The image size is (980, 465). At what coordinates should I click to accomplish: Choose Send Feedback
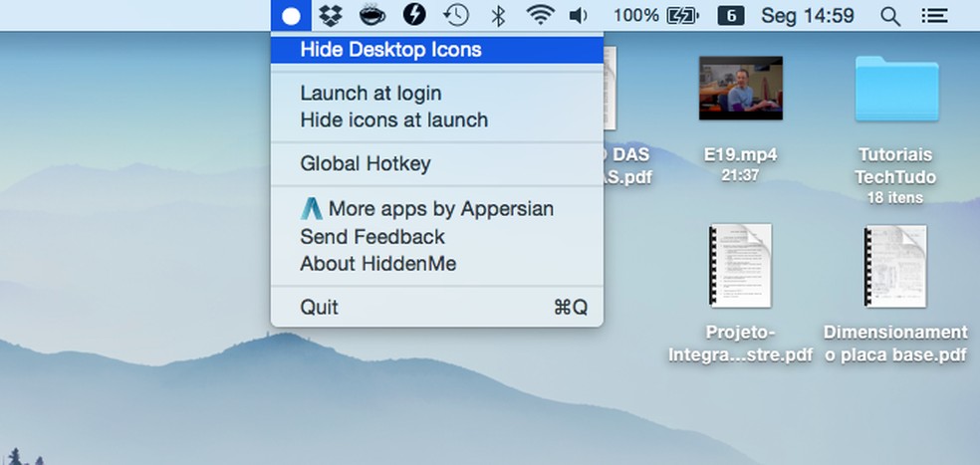pyautogui.click(x=437, y=237)
